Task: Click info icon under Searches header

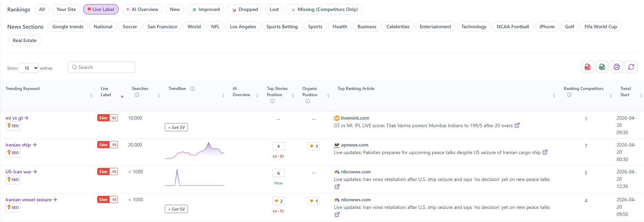Action: click(137, 95)
